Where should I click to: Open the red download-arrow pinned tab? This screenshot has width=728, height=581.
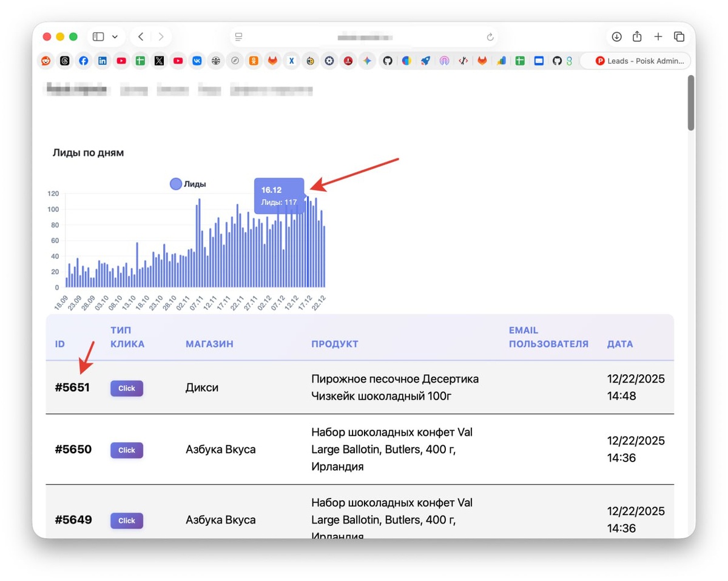coord(348,61)
